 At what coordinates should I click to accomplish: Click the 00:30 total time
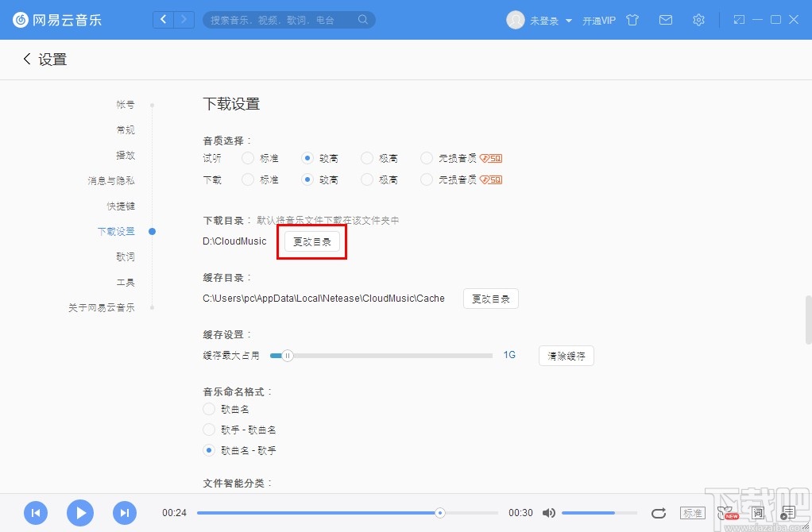tap(520, 513)
